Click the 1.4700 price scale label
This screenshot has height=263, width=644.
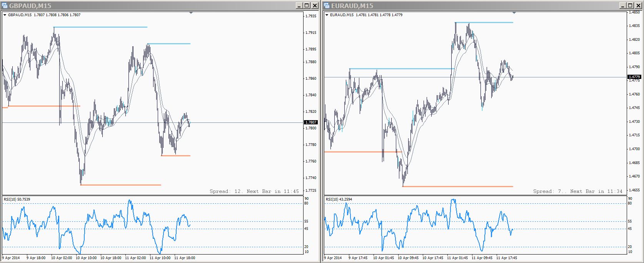634,149
